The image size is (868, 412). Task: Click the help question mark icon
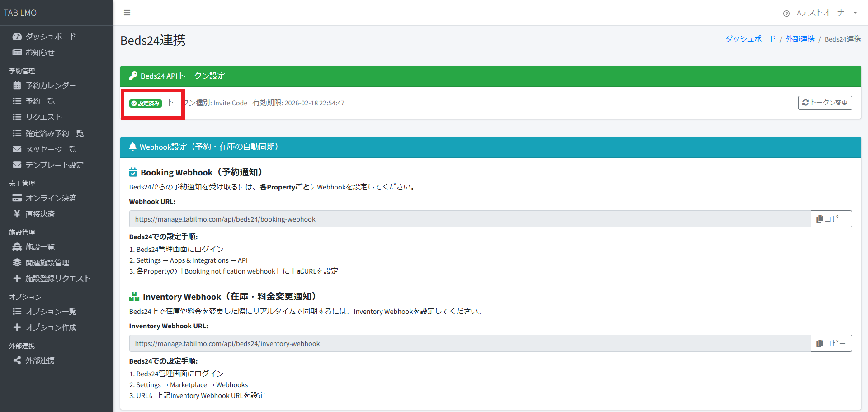tap(787, 14)
